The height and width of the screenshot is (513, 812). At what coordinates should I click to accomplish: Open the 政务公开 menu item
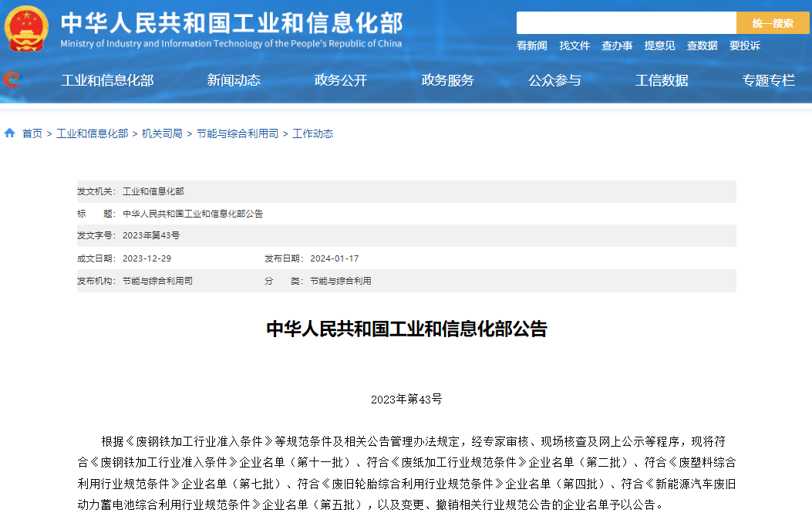pyautogui.click(x=341, y=79)
